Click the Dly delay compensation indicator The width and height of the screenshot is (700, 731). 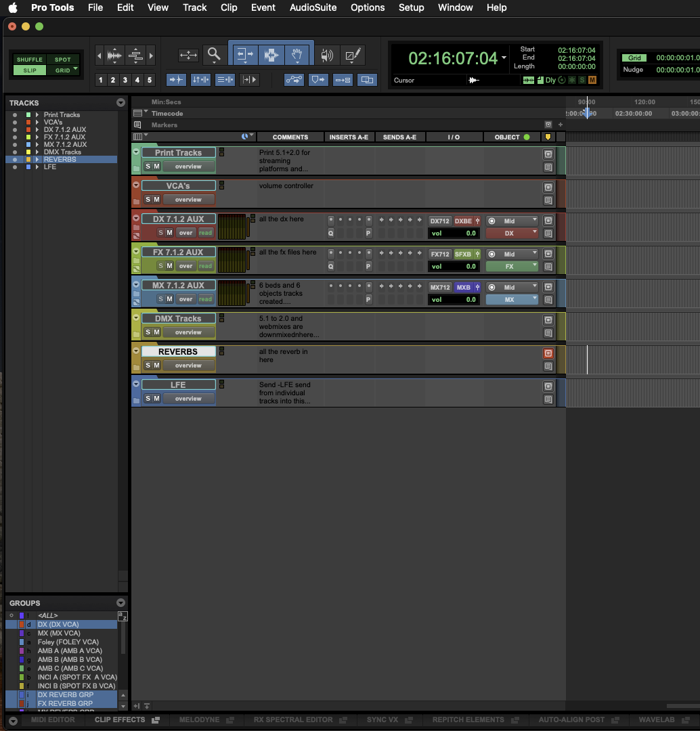coord(550,80)
